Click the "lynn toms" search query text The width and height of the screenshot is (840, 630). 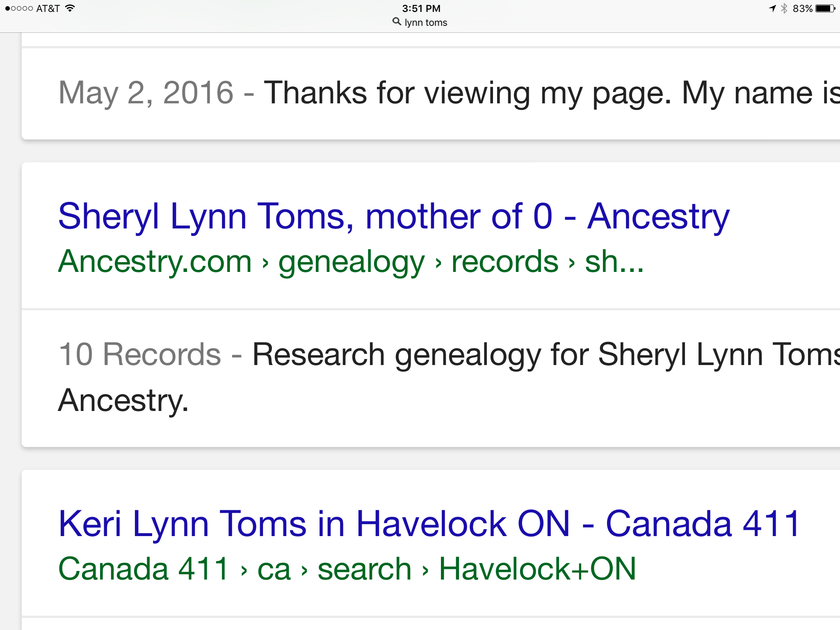[x=425, y=23]
